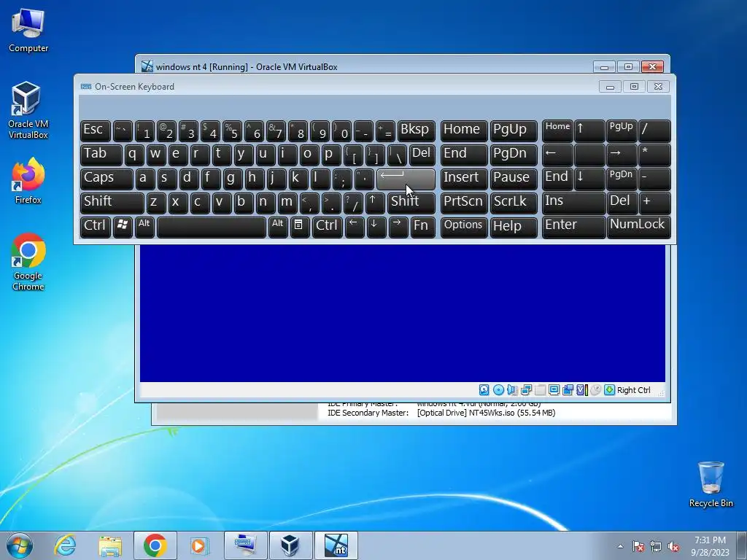The image size is (747, 560).
Task: Toggle the left Ctrl key
Action: tap(96, 227)
